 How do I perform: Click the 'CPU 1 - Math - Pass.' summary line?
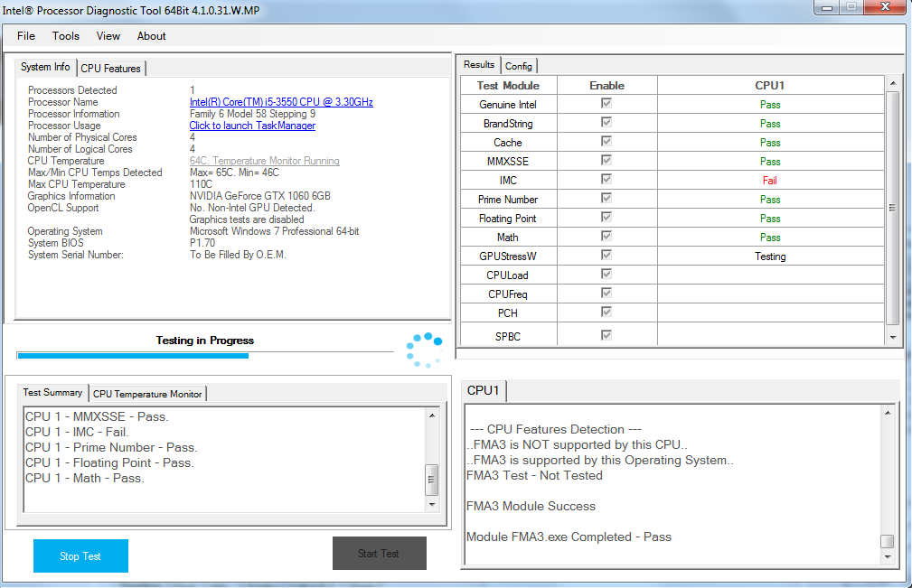pyautogui.click(x=84, y=478)
